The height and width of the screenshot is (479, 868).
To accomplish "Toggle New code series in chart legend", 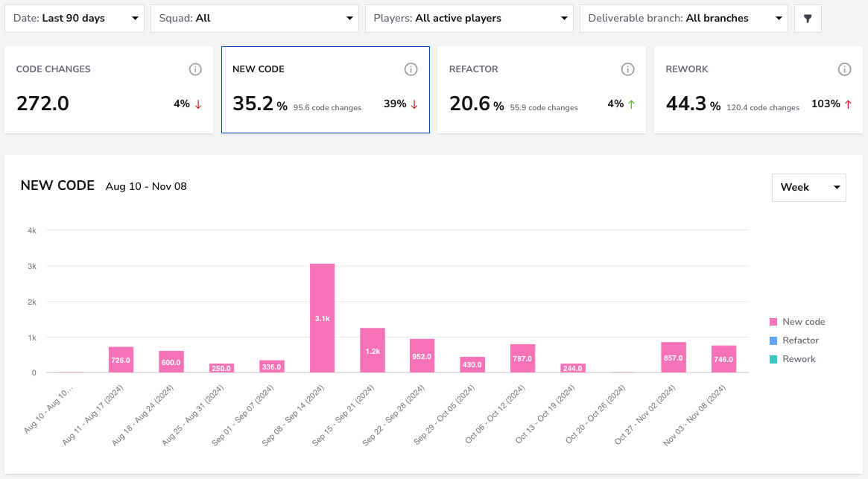I will [797, 322].
